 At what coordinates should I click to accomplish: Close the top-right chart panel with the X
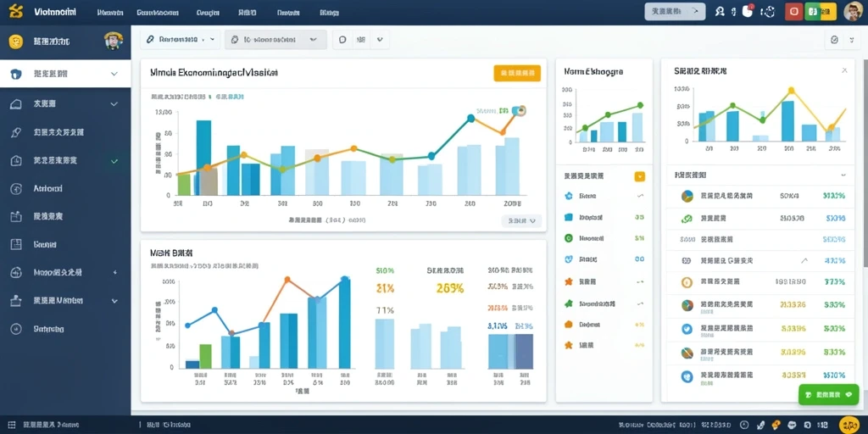point(845,70)
